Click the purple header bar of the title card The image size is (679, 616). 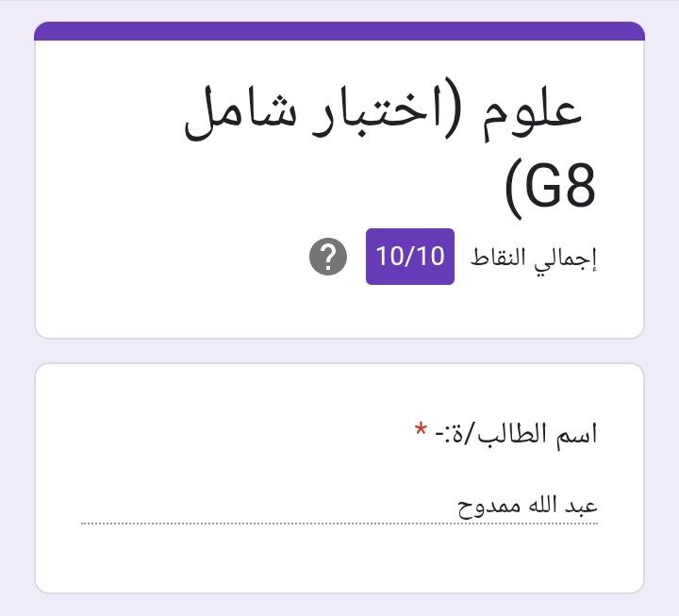click(x=339, y=31)
